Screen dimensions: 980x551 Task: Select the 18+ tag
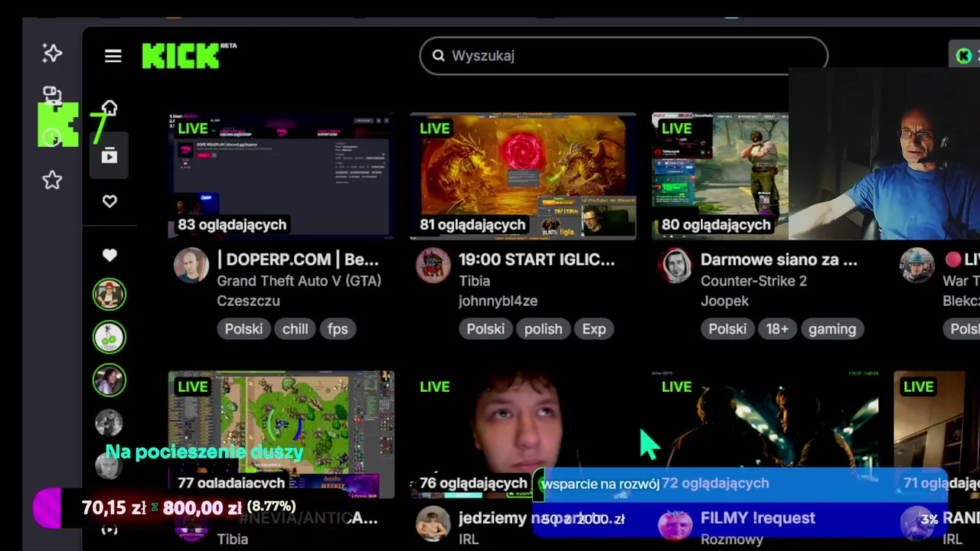777,329
